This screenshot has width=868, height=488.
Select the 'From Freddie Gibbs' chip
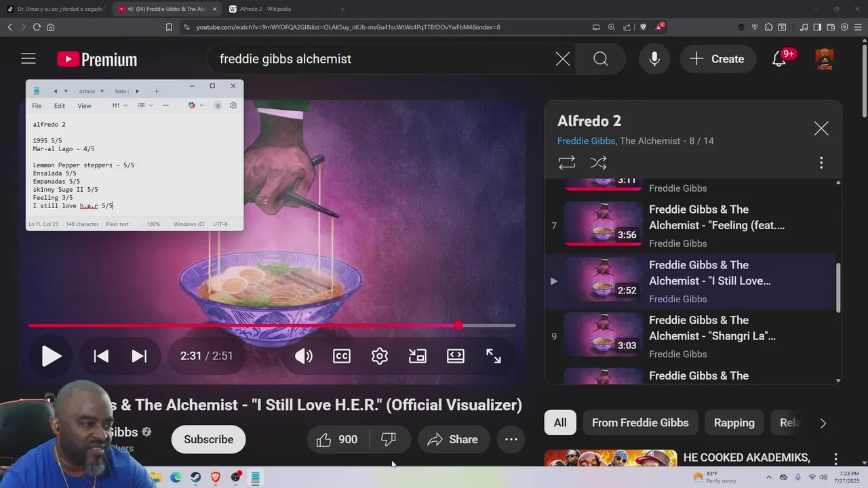[640, 423]
